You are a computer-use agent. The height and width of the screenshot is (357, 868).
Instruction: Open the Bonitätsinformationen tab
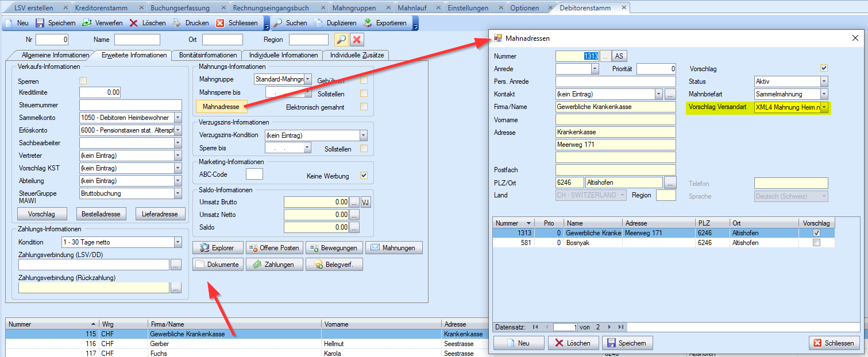tap(207, 55)
